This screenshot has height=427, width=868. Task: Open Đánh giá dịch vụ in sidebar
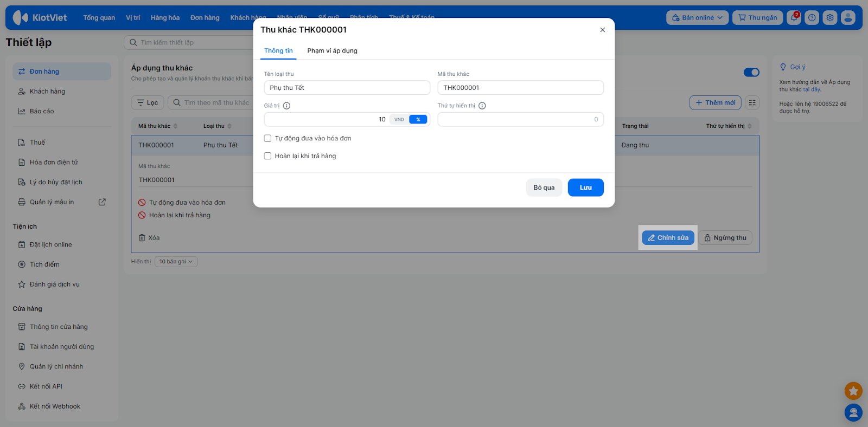pyautogui.click(x=62, y=284)
